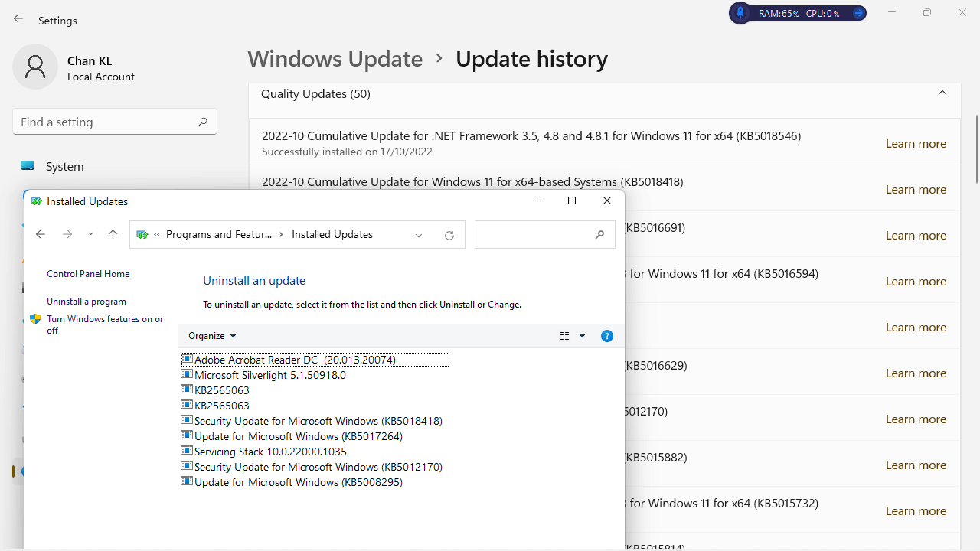Screen dimensions: 980x551
Task: Expand address bar history dropdown
Action: 419,235
